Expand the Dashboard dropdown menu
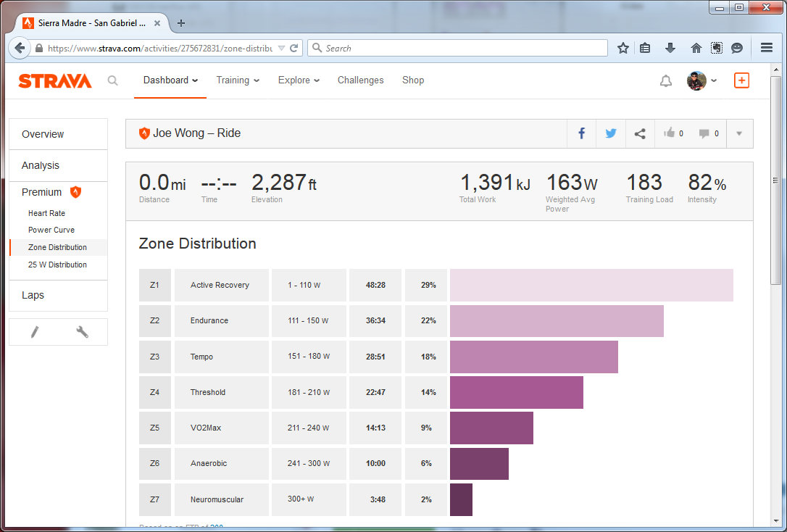The height and width of the screenshot is (532, 787). pos(170,80)
